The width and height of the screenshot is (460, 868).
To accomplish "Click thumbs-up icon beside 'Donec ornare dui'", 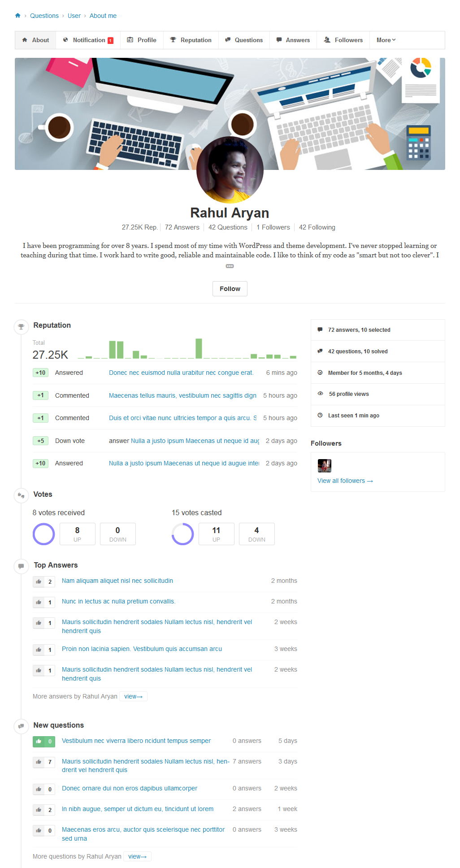I will click(39, 789).
